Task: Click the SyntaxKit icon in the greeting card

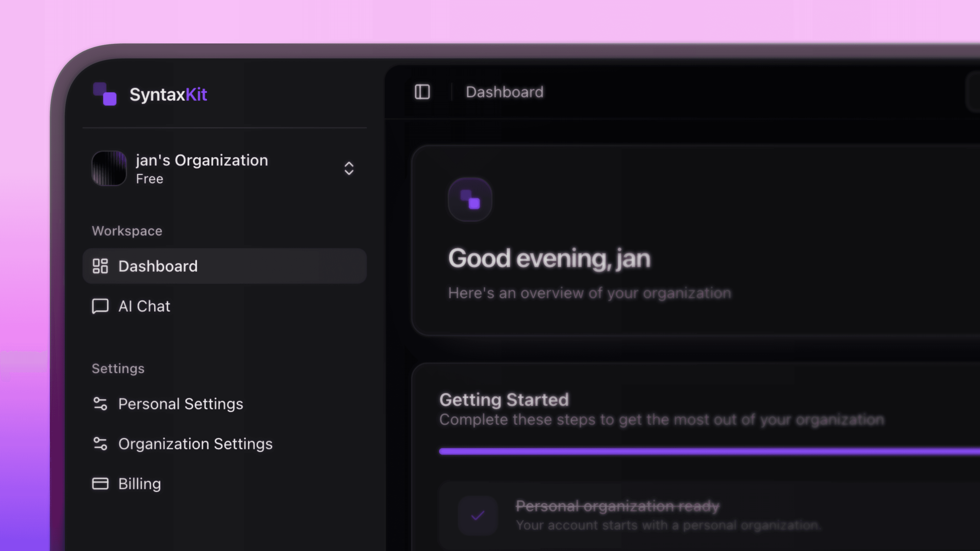Action: [470, 200]
